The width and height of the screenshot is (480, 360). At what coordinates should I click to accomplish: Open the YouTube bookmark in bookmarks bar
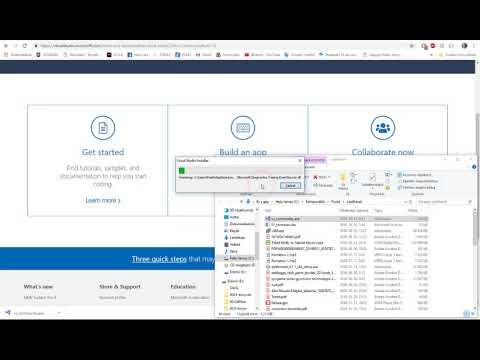[262, 55]
